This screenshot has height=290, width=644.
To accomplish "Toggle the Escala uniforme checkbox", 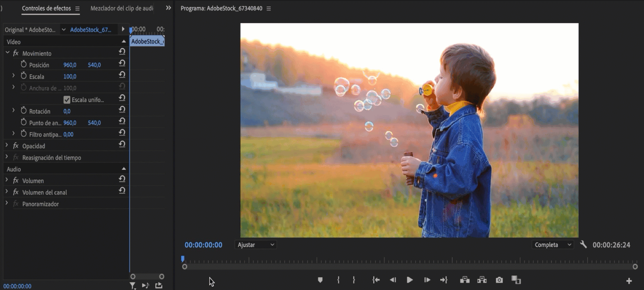I will pos(67,100).
